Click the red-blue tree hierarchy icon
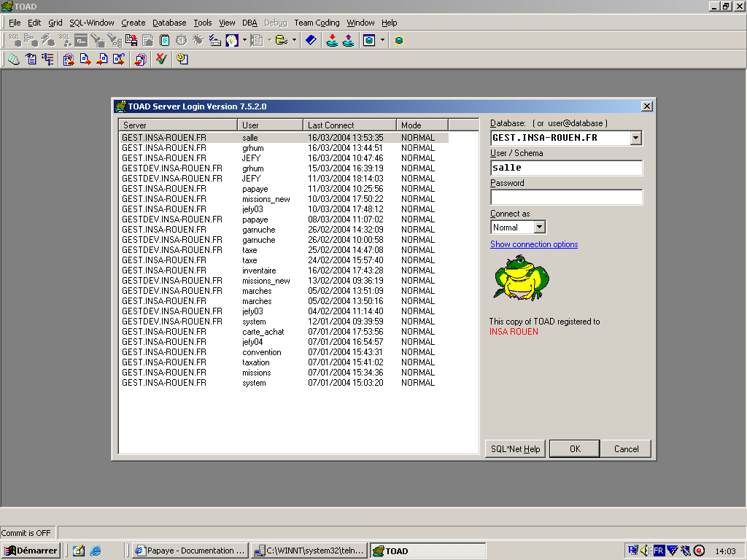This screenshot has width=747, height=560. point(47,59)
